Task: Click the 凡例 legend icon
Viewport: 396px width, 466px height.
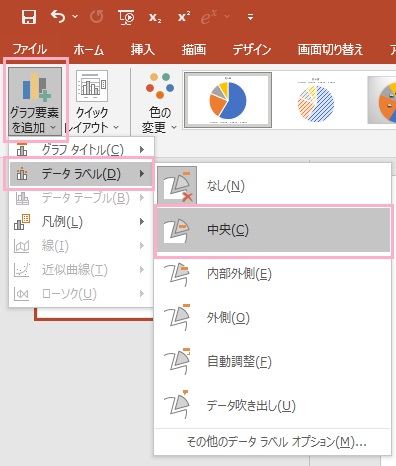Action: tap(22, 222)
